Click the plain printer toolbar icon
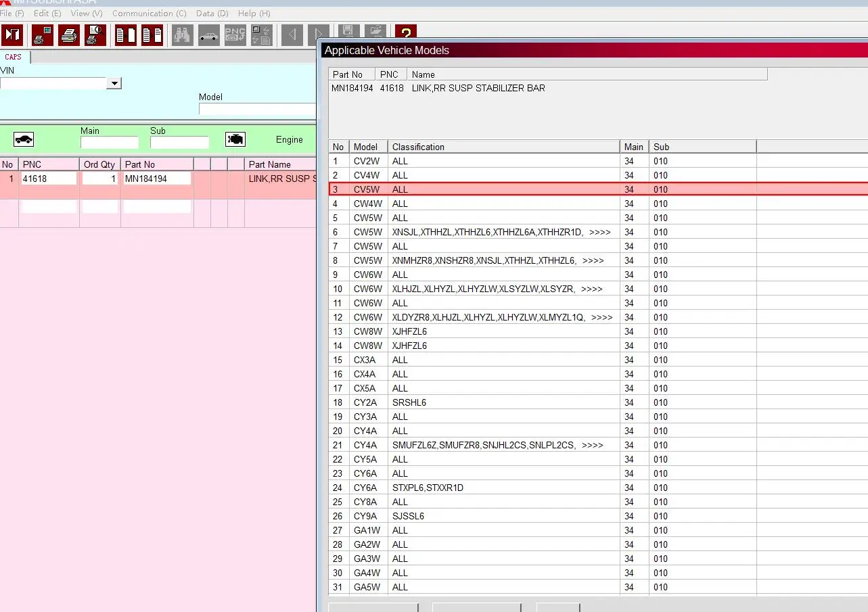Screen dimensions: 868x612 click(x=69, y=34)
